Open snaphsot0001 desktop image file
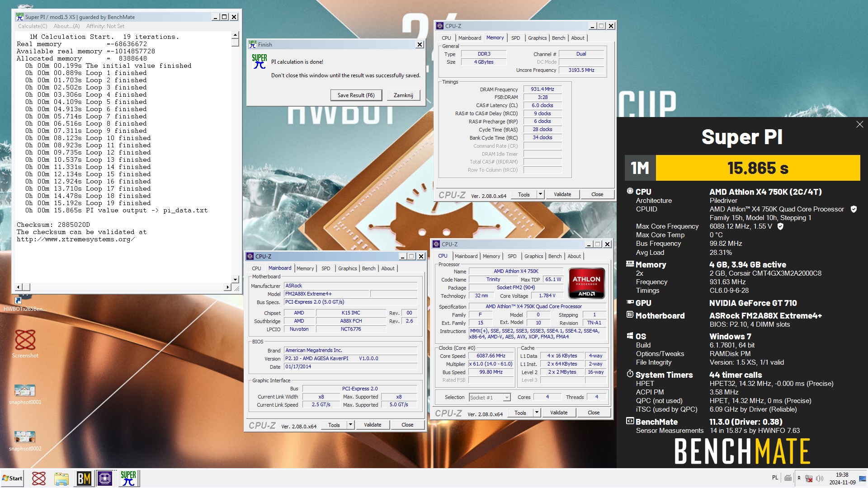868x488 pixels. (x=25, y=394)
